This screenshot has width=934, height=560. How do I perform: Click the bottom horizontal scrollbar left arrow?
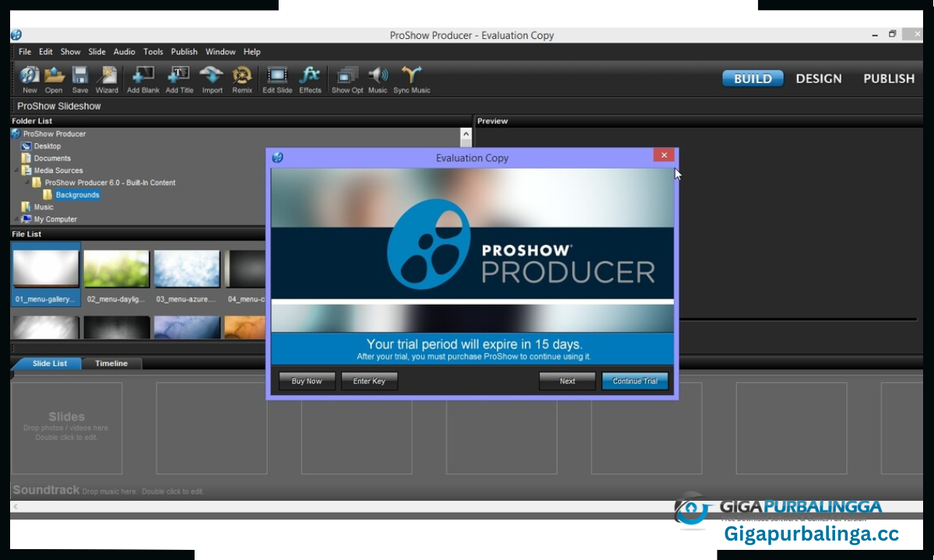click(x=15, y=506)
